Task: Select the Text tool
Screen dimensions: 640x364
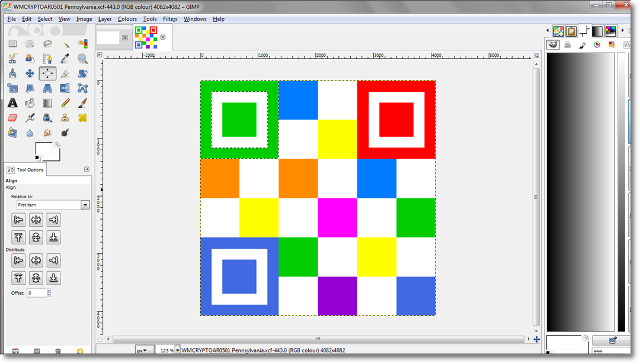Action: pyautogui.click(x=12, y=103)
